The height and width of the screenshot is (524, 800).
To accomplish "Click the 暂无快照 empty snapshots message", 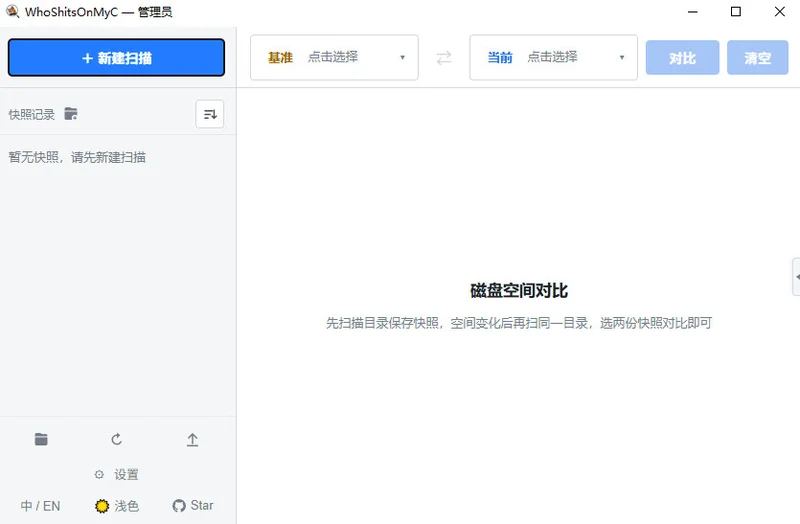I will (x=77, y=157).
